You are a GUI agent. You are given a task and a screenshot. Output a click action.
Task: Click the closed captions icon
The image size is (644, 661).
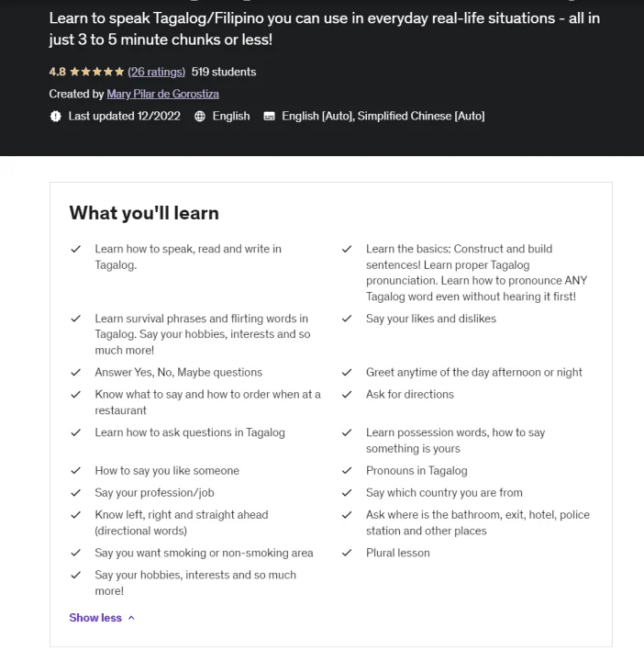click(269, 116)
